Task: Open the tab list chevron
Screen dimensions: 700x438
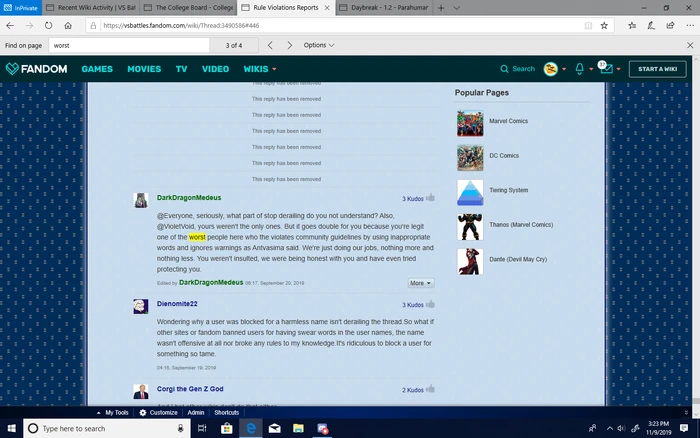Action: [456, 8]
